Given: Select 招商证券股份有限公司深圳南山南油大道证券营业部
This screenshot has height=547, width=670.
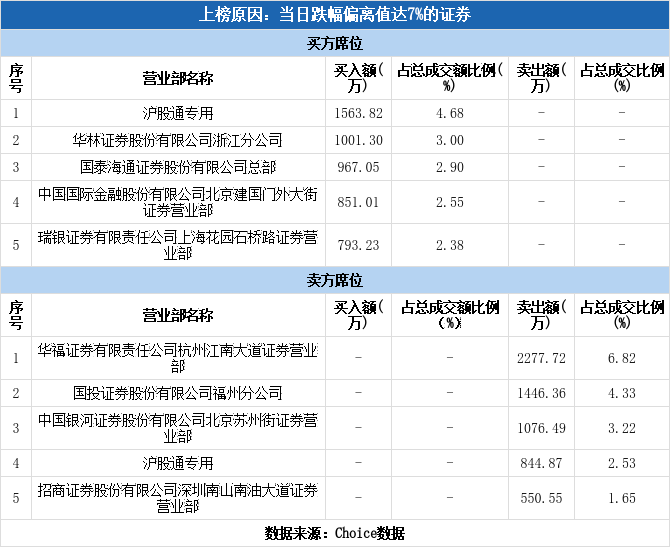Looking at the screenshot, I should [x=178, y=498].
